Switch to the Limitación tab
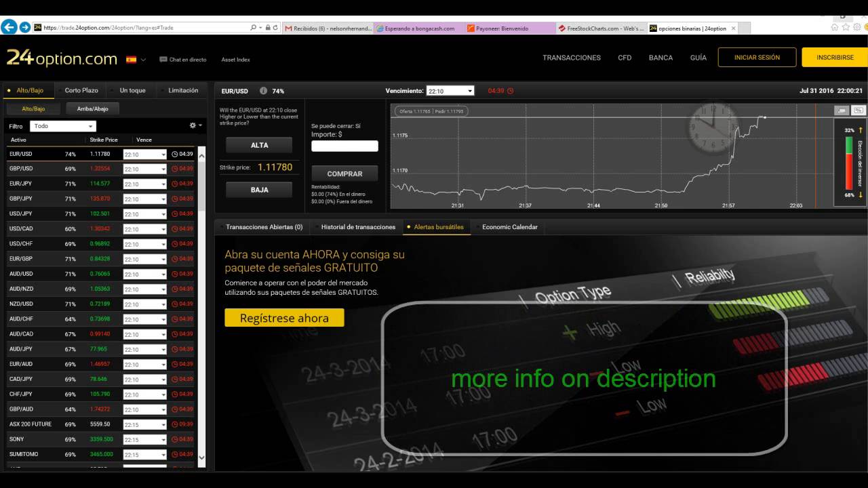Viewport: 868px width, 488px height. click(x=183, y=90)
